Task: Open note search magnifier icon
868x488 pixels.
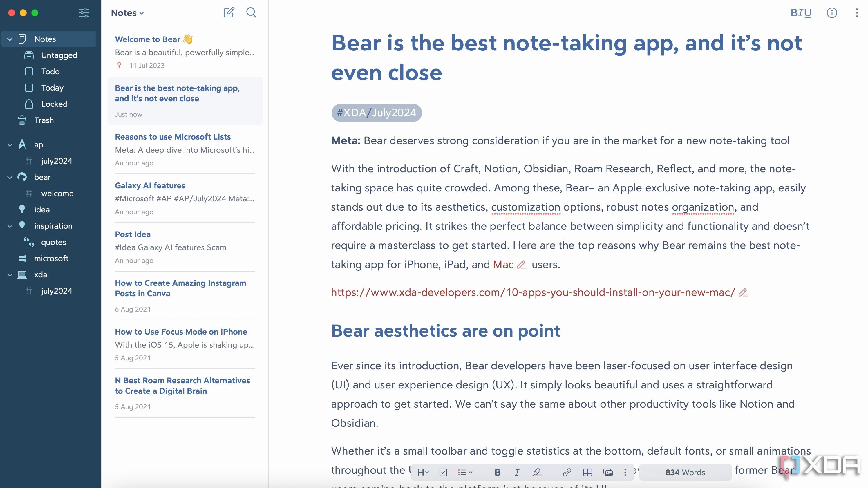Action: pyautogui.click(x=251, y=12)
